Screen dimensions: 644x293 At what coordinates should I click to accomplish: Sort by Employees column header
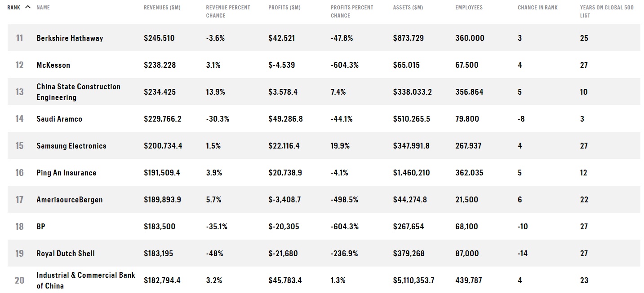coord(469,8)
